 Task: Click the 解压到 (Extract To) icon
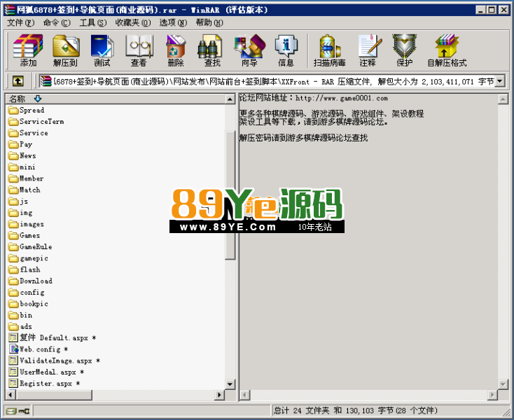[66, 50]
